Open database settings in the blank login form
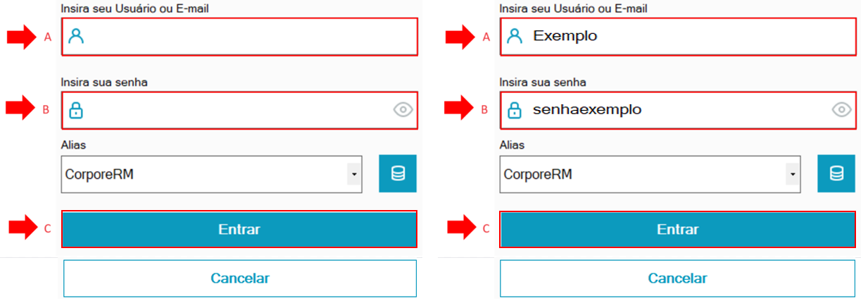Image resolution: width=868 pixels, height=308 pixels. (x=398, y=173)
